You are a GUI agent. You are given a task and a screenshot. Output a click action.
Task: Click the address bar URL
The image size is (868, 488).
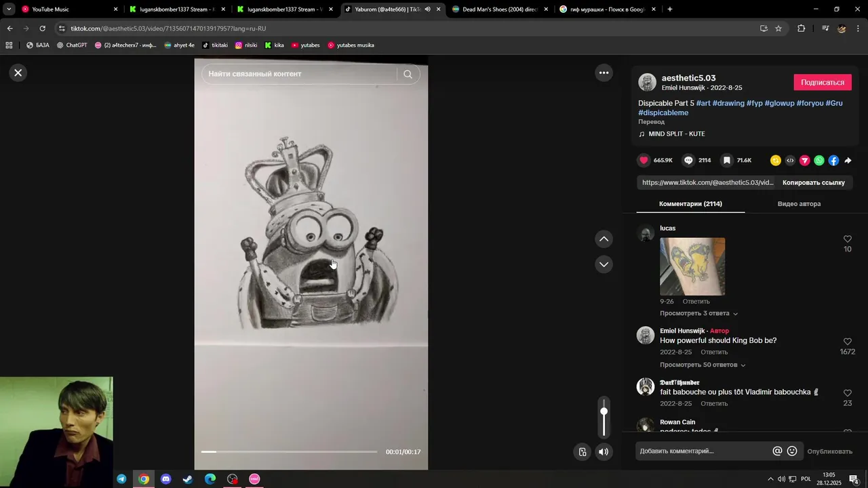click(168, 28)
